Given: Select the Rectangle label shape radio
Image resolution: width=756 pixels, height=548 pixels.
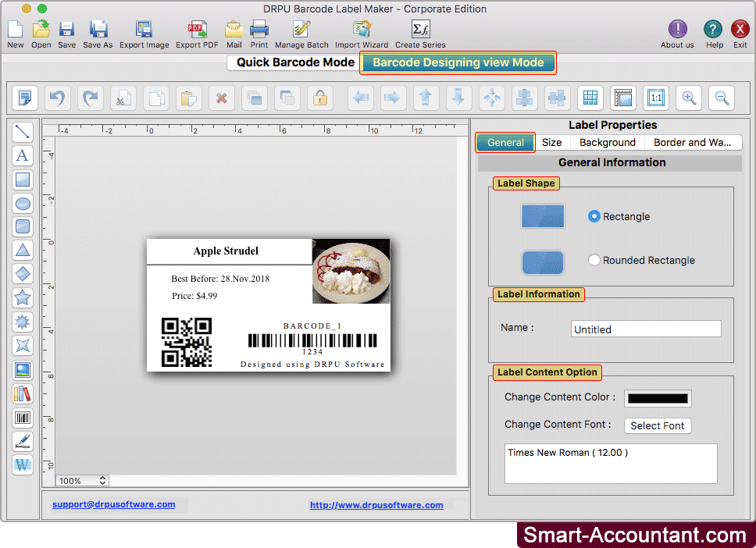Looking at the screenshot, I should point(594,216).
